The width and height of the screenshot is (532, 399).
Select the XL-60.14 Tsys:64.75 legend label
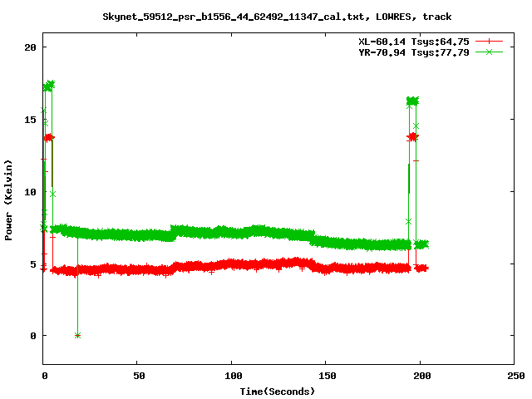pyautogui.click(x=414, y=42)
